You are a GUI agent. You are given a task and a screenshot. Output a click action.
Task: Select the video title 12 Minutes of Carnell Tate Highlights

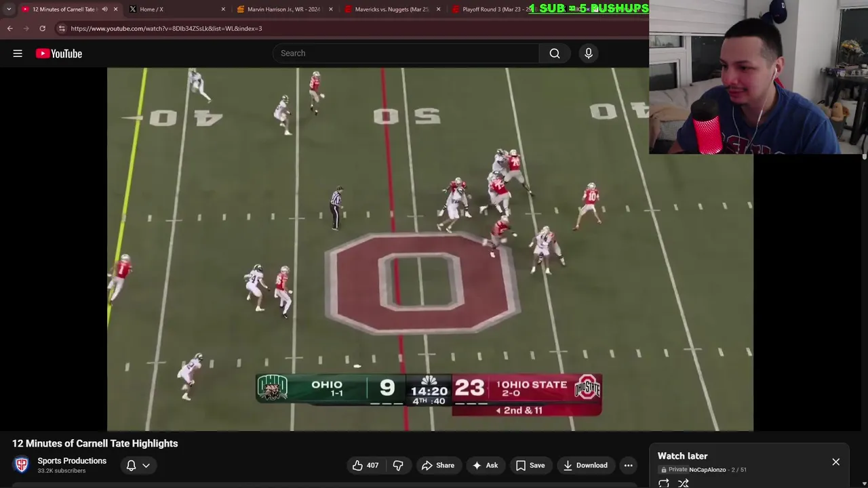[95, 443]
